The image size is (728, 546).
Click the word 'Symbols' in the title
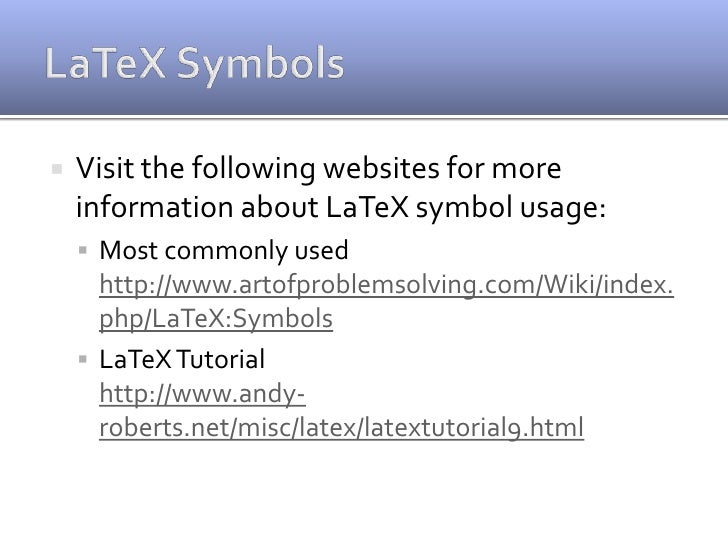click(x=260, y=65)
